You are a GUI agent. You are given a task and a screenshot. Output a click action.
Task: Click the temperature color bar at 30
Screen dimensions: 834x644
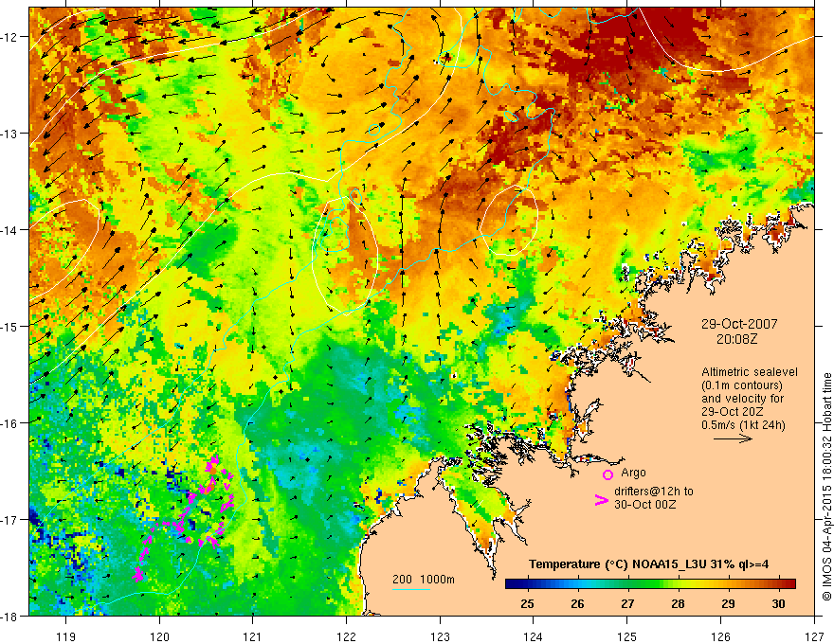pos(779,584)
